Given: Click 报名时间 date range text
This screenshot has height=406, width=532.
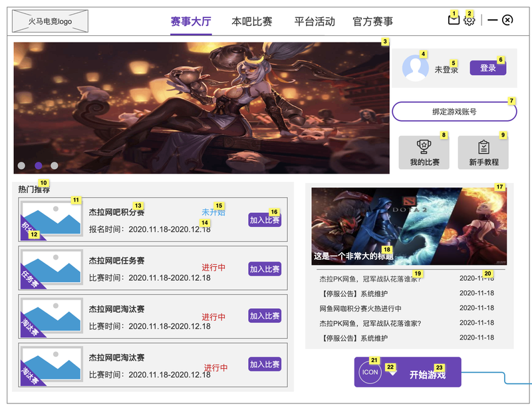Looking at the screenshot, I should 150,230.
